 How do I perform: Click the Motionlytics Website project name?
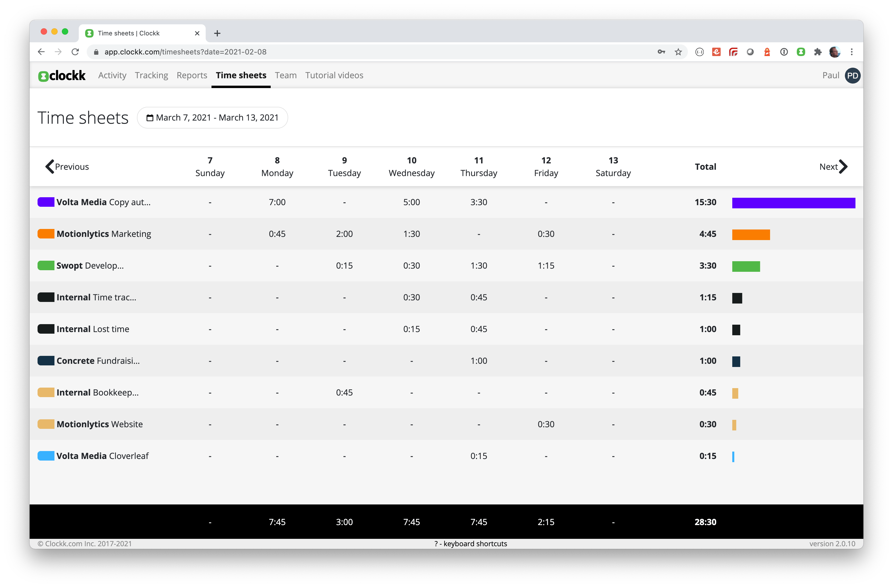point(100,424)
